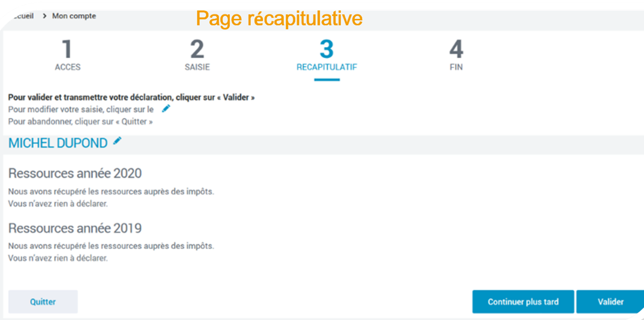Open the Mon compte breadcrumb
Viewport: 644px width, 320px height.
(x=74, y=16)
